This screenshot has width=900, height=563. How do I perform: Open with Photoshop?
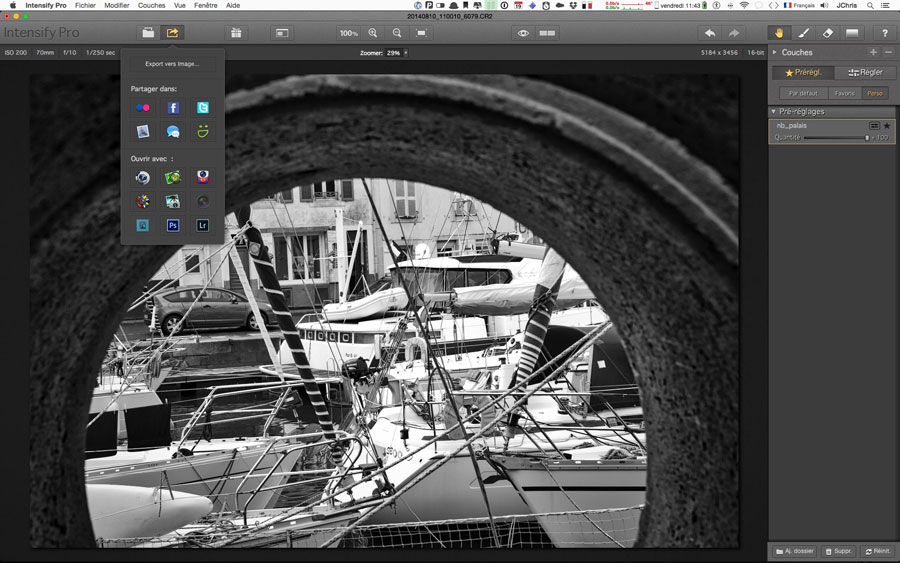(173, 226)
